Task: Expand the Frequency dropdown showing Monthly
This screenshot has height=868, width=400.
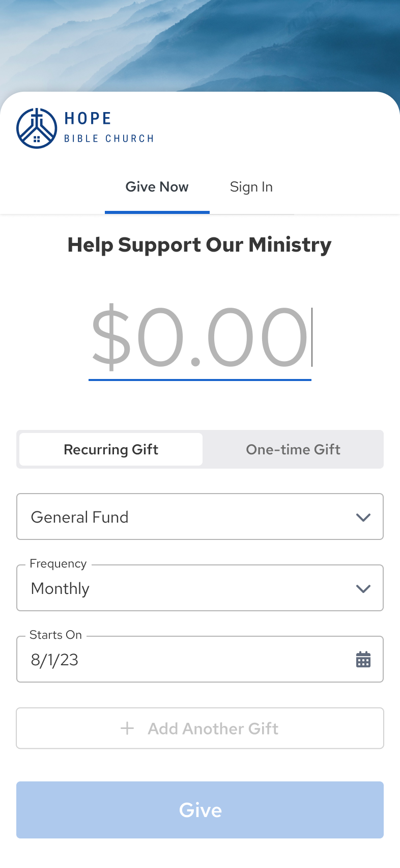Action: [x=199, y=588]
